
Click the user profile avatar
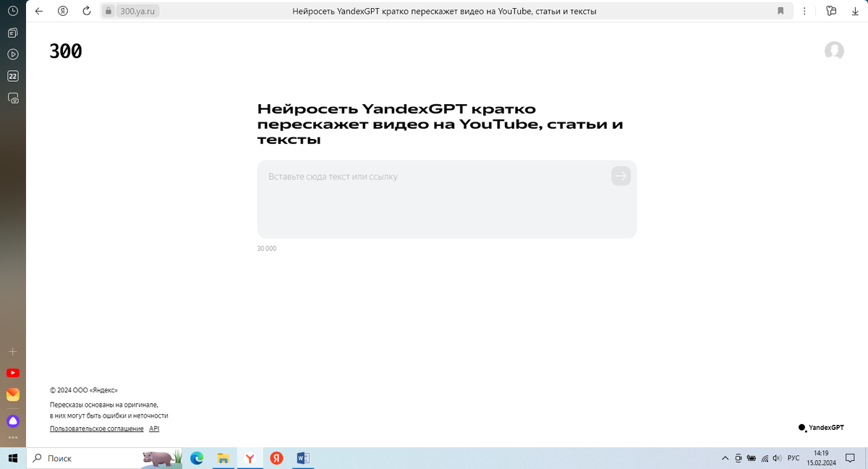pyautogui.click(x=834, y=51)
